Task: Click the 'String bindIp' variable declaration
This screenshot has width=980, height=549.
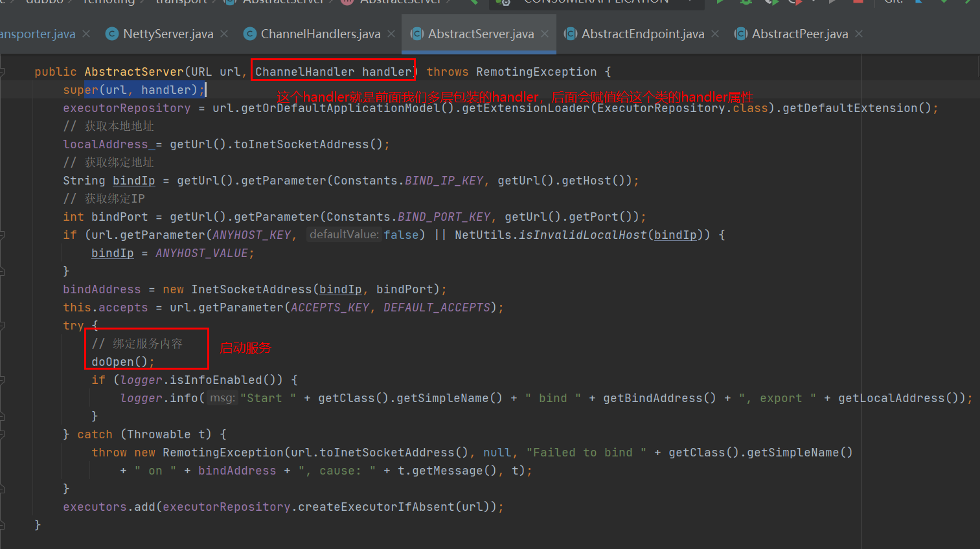Action: (x=109, y=181)
